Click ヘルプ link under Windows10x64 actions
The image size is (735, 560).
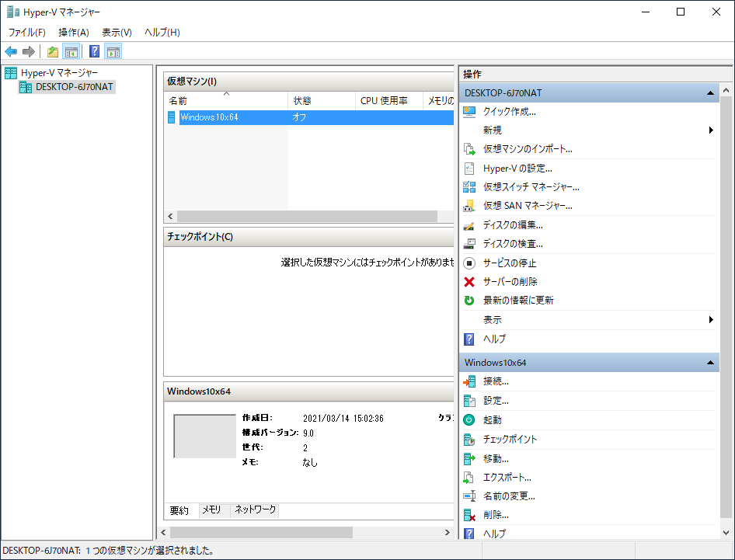pos(494,534)
